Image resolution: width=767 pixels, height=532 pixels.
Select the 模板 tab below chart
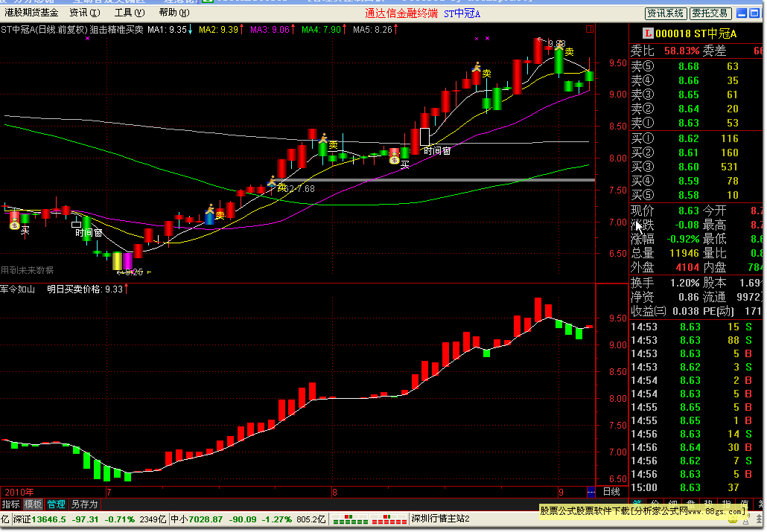(34, 504)
